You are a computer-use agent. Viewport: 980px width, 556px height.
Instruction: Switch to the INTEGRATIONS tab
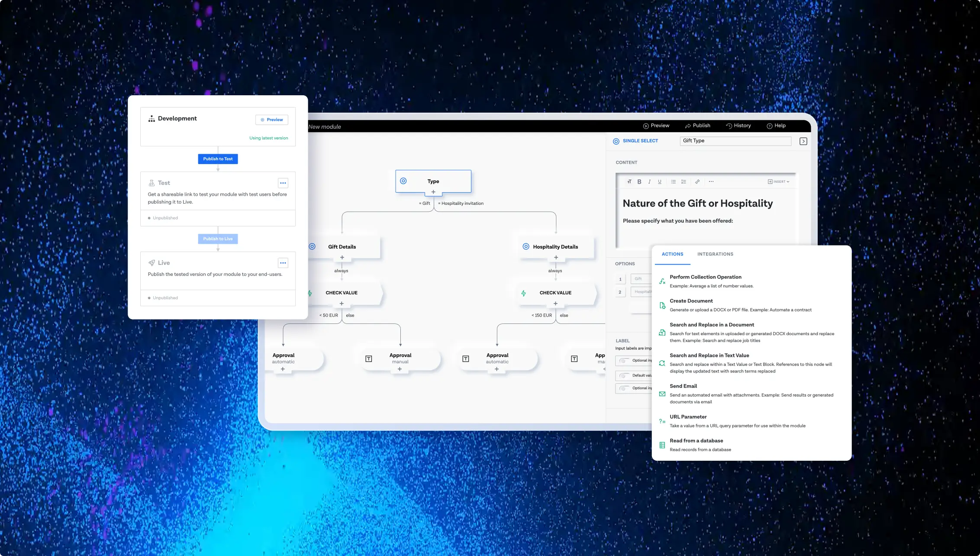tap(715, 254)
